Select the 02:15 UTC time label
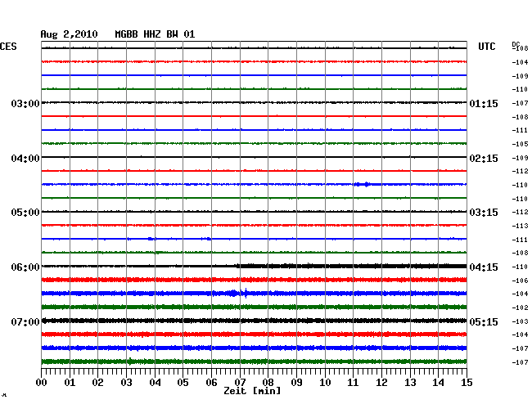The width and height of the screenshot is (532, 404). coord(484,159)
